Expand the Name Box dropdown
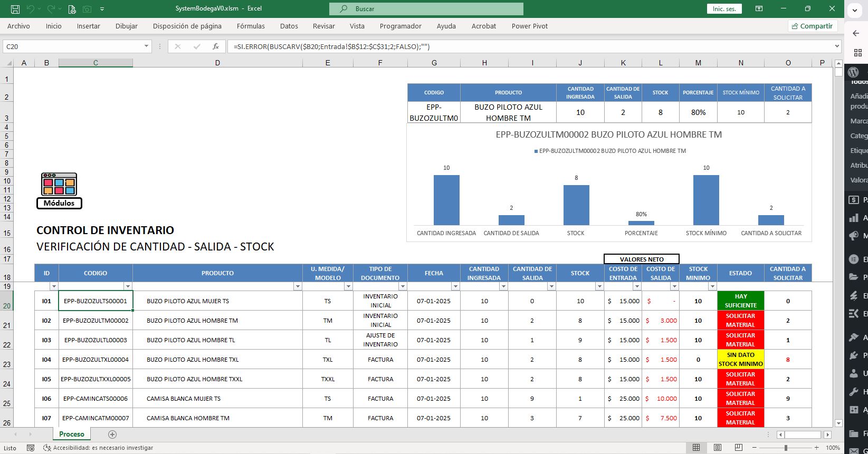Image resolution: width=868 pixels, height=454 pixels. pyautogui.click(x=146, y=46)
